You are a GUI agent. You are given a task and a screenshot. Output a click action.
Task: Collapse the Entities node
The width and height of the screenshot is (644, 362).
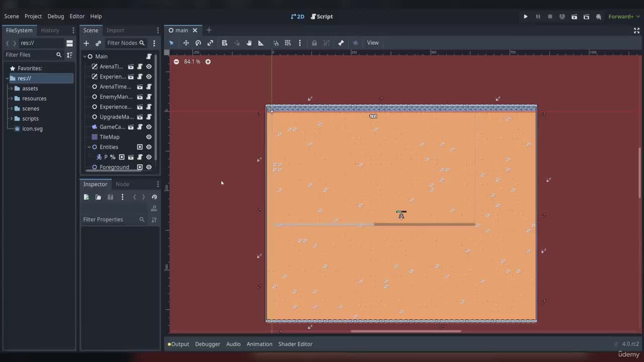89,147
